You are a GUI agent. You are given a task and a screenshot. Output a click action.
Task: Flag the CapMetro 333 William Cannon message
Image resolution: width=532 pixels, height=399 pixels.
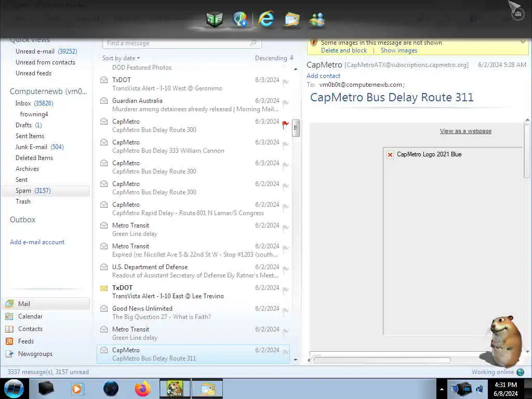coord(285,144)
